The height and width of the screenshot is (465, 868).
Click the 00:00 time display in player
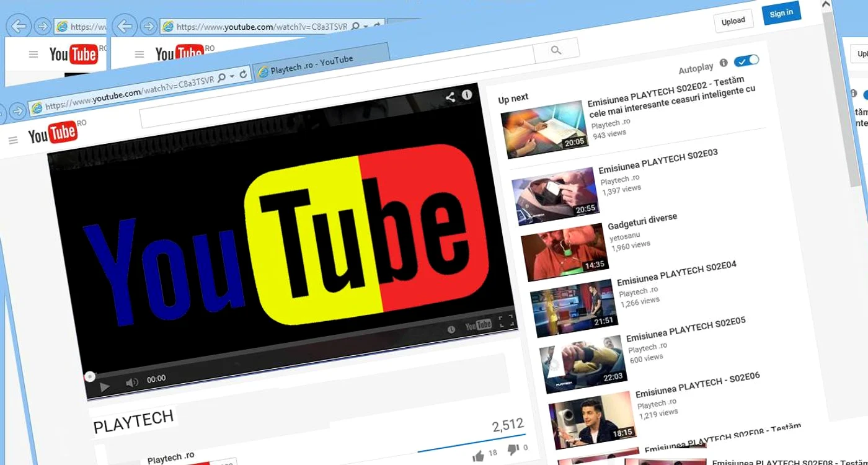click(156, 379)
